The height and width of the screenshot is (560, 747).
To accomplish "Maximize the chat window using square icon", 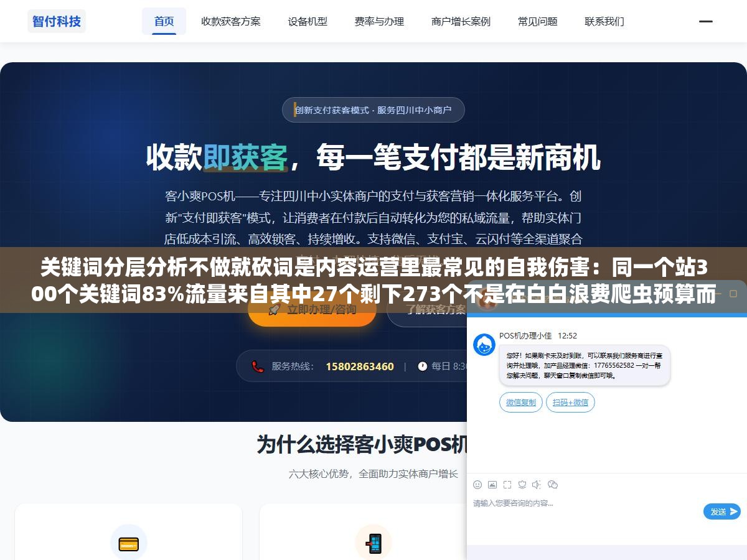I will [x=733, y=294].
